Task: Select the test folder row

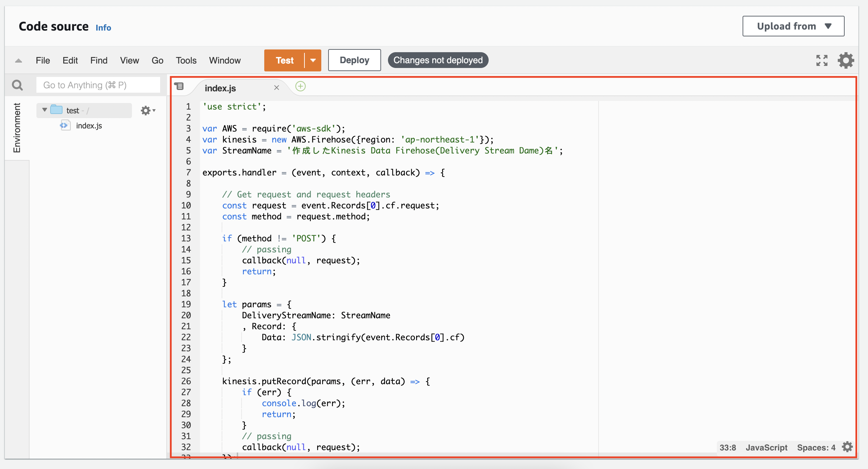Action: click(84, 110)
